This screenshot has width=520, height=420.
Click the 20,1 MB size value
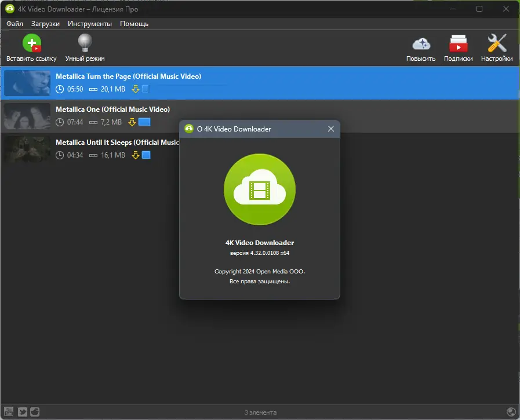(113, 89)
